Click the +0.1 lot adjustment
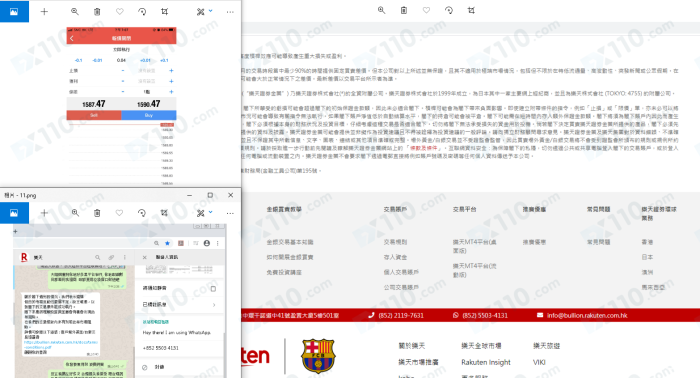 coord(164,60)
